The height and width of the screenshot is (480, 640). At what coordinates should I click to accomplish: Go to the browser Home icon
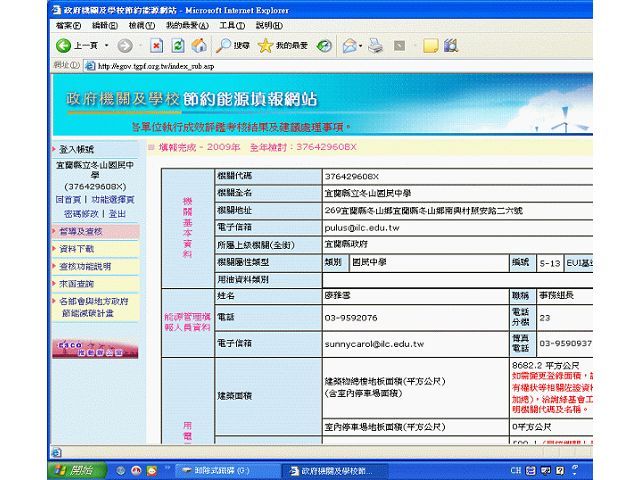199,46
